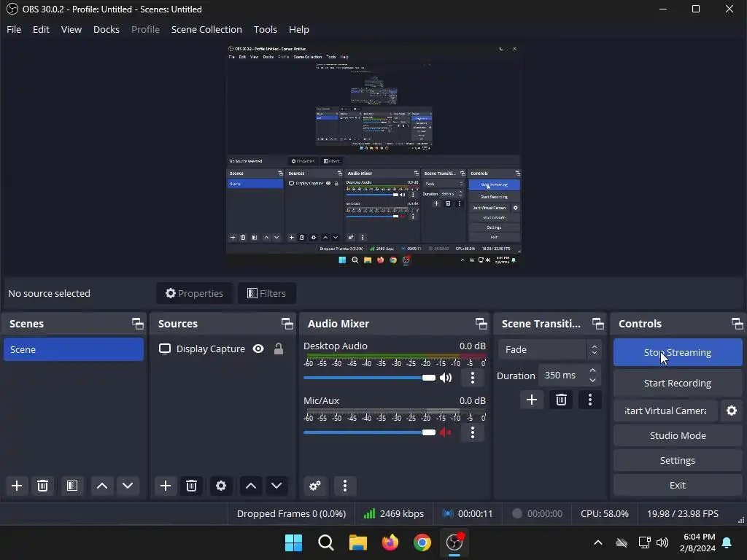
Task: Open the View menu
Action: [71, 29]
